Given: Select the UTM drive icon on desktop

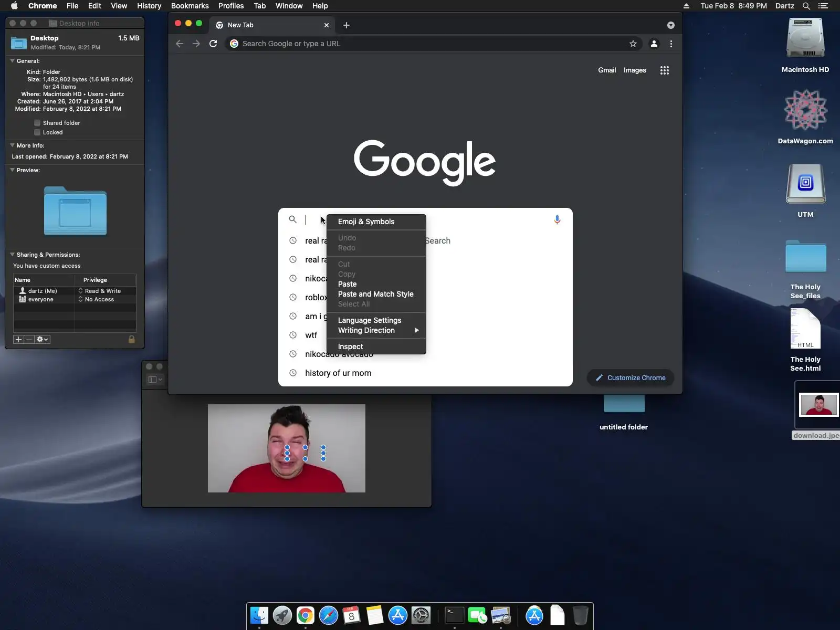Looking at the screenshot, I should click(805, 184).
